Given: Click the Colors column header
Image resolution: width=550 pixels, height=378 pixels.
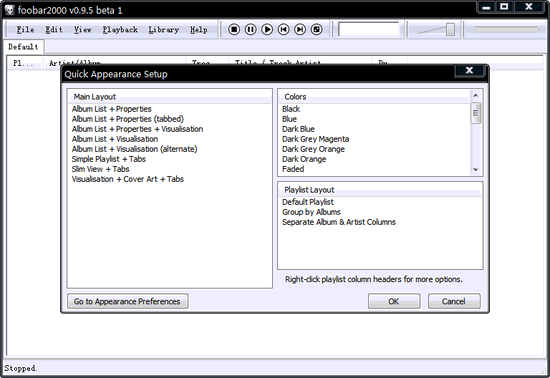Looking at the screenshot, I should pos(375,97).
